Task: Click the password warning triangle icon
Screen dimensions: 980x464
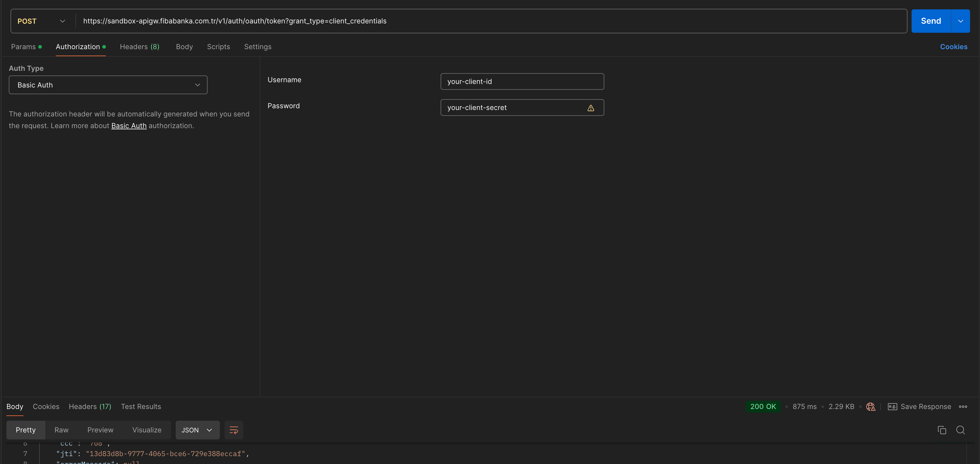Action: click(591, 108)
